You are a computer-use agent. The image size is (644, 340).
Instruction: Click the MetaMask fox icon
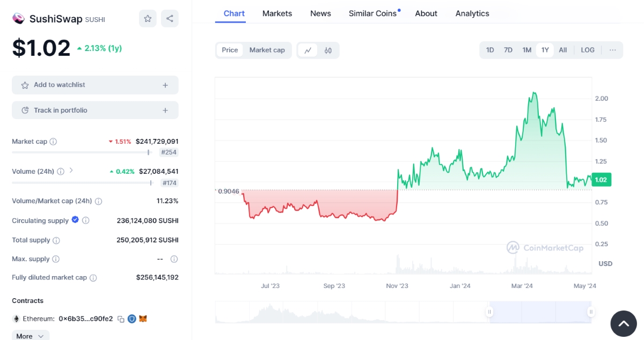click(x=143, y=319)
